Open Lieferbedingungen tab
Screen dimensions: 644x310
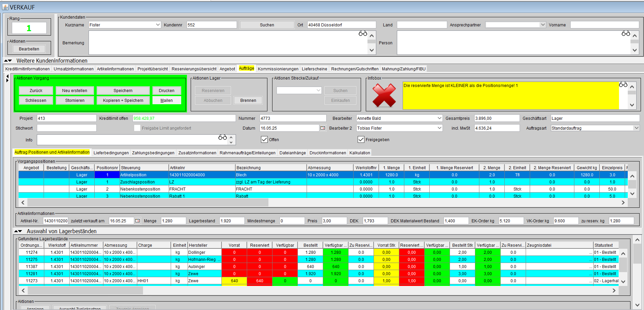[x=111, y=153]
